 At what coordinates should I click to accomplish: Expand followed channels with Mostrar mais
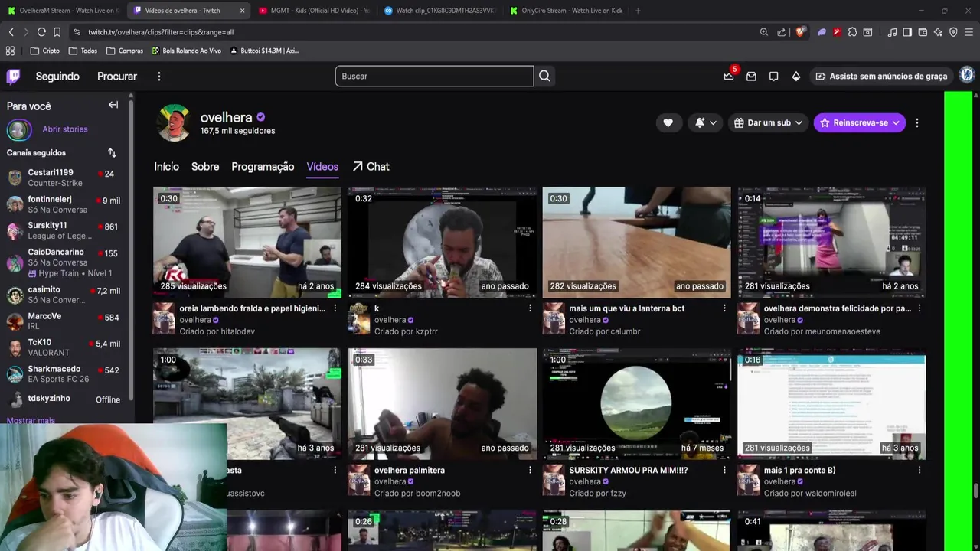[x=31, y=420]
